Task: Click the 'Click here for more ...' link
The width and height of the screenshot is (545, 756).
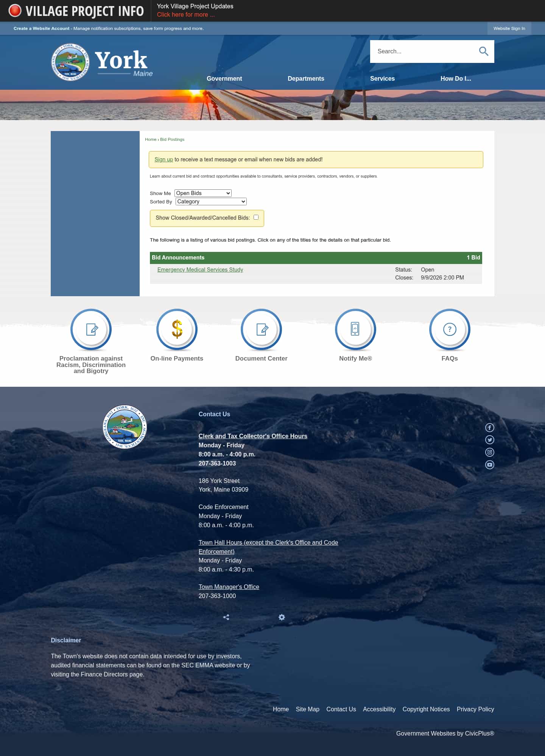Action: (186, 14)
